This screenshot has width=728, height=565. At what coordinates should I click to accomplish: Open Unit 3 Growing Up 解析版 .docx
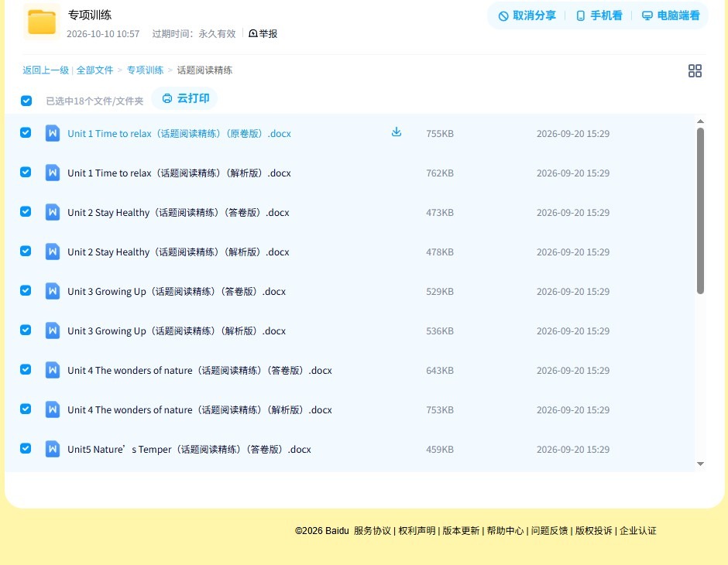(x=177, y=330)
